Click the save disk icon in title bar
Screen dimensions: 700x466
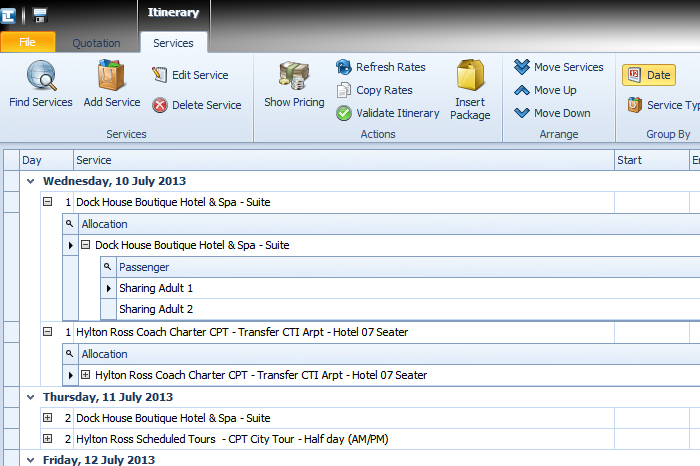(40, 16)
